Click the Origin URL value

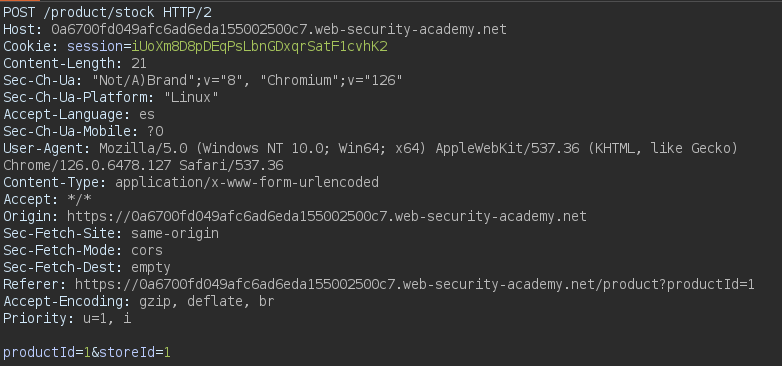327,216
